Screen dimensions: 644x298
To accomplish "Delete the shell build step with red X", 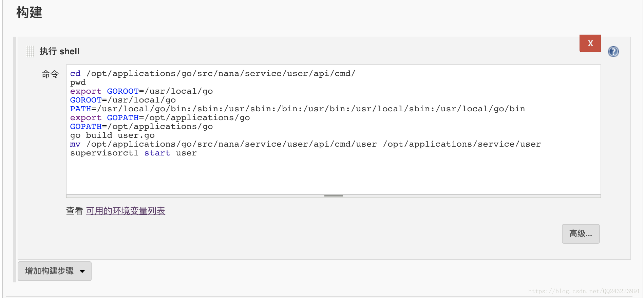I will pyautogui.click(x=590, y=43).
